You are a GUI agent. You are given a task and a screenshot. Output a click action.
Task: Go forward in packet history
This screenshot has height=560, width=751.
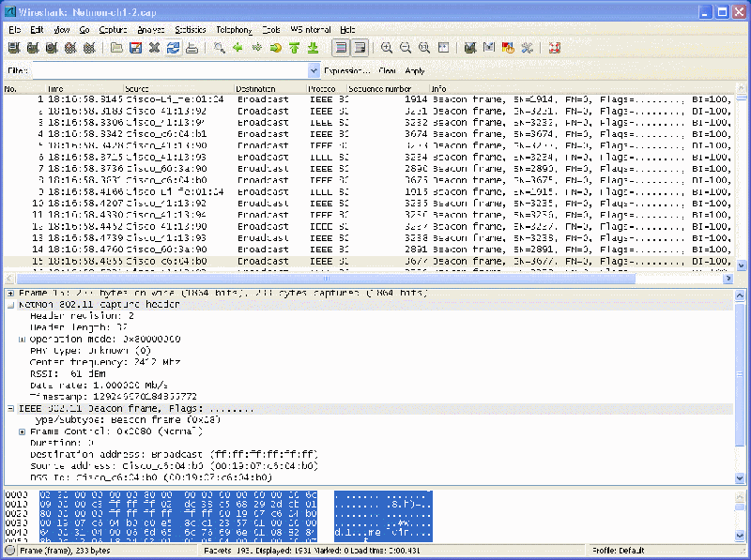coord(256,48)
